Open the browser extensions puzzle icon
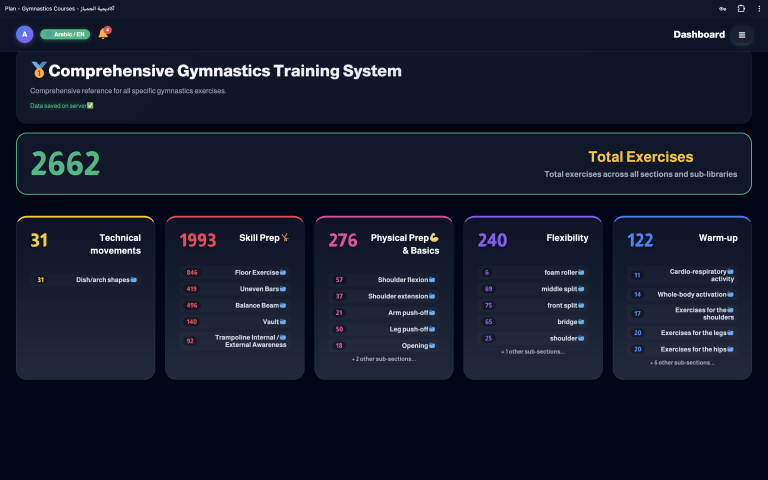Viewport: 768px width, 480px height. [741, 8]
